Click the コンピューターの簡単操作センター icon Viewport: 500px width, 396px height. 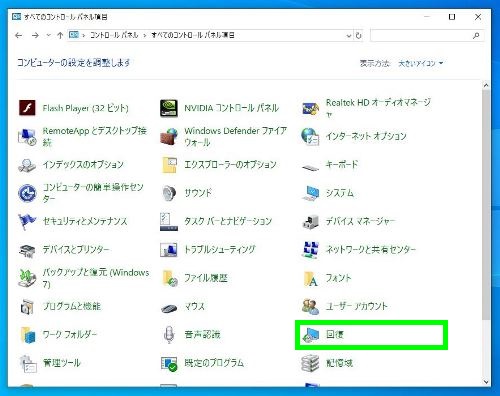pos(27,193)
